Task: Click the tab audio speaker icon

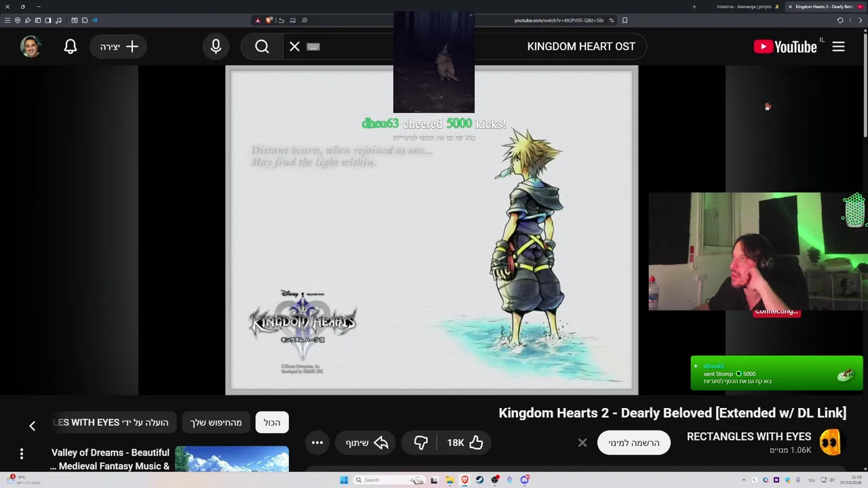Action: tap(95, 20)
